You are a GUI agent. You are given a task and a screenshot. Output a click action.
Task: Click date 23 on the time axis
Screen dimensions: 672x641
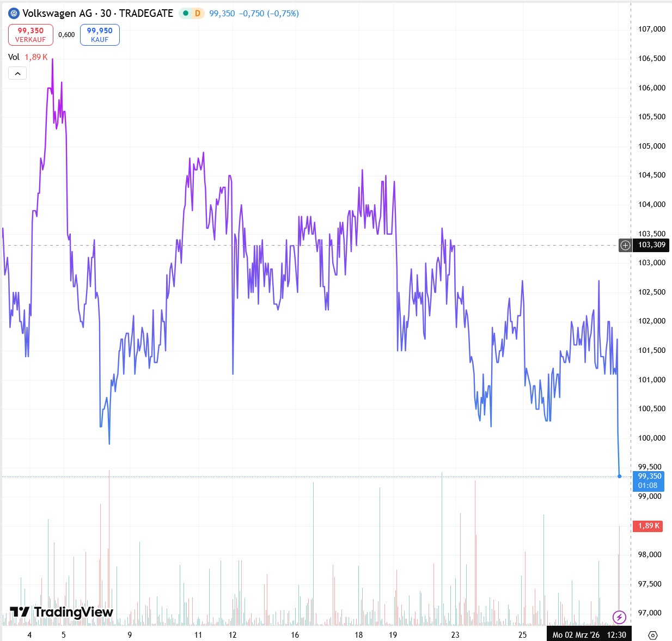point(455,635)
